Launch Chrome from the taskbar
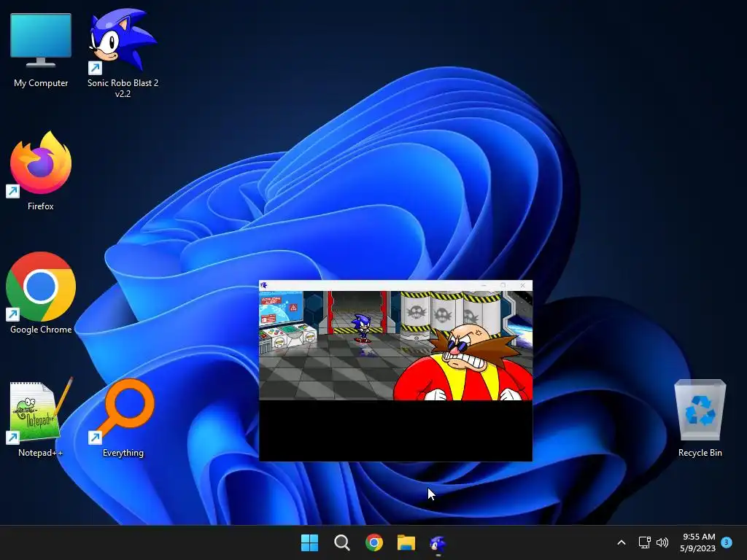The image size is (747, 560). 374,542
